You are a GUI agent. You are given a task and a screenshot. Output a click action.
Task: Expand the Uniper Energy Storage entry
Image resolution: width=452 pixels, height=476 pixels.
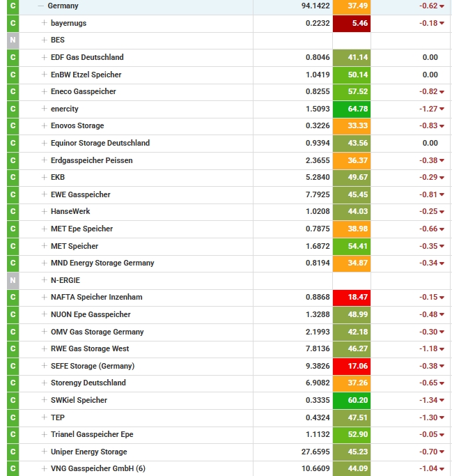pyautogui.click(x=45, y=452)
